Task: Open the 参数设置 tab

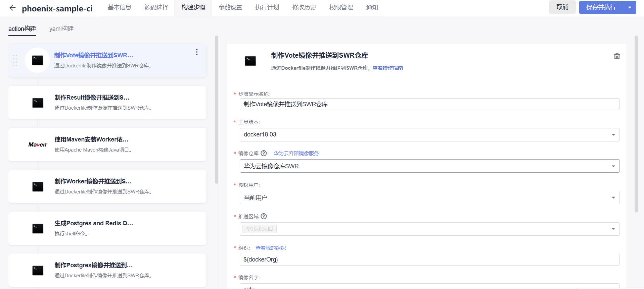Action: tap(230, 7)
